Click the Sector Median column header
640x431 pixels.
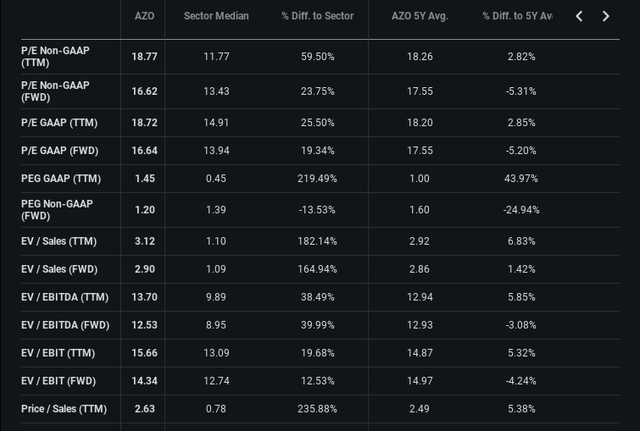pos(216,16)
